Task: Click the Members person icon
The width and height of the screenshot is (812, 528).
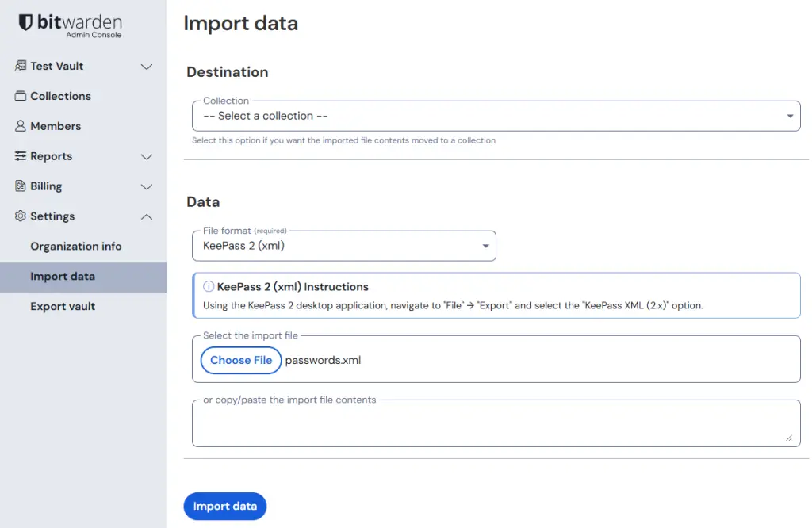Action: pyautogui.click(x=21, y=126)
